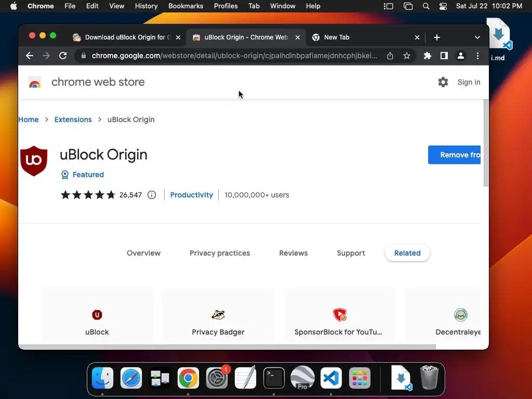Click the address bar URL field
The width and height of the screenshot is (532, 399).
[234, 56]
